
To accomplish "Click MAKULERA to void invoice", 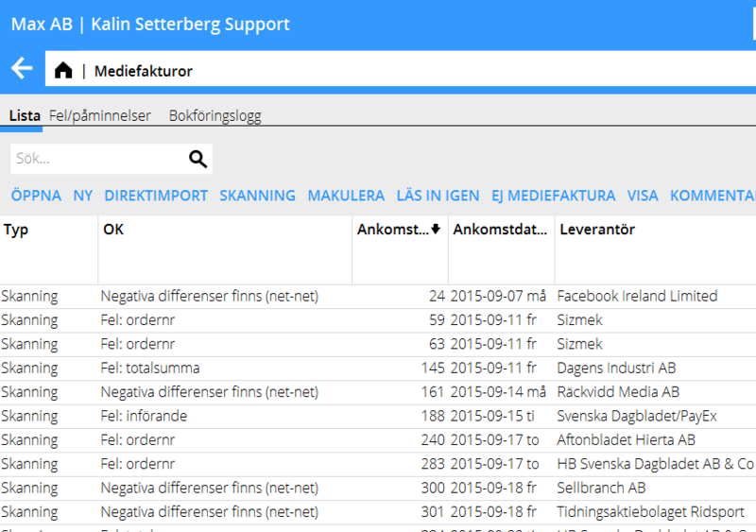I will point(346,196).
